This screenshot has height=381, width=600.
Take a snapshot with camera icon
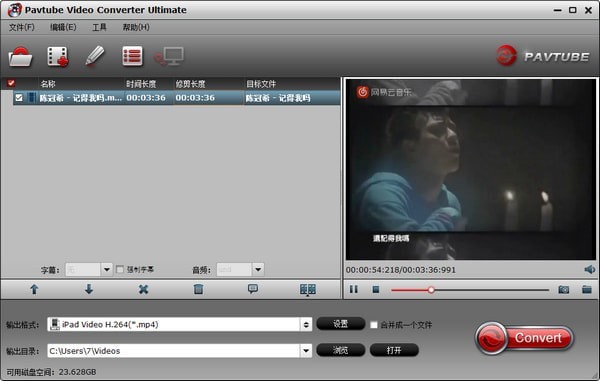[x=564, y=290]
